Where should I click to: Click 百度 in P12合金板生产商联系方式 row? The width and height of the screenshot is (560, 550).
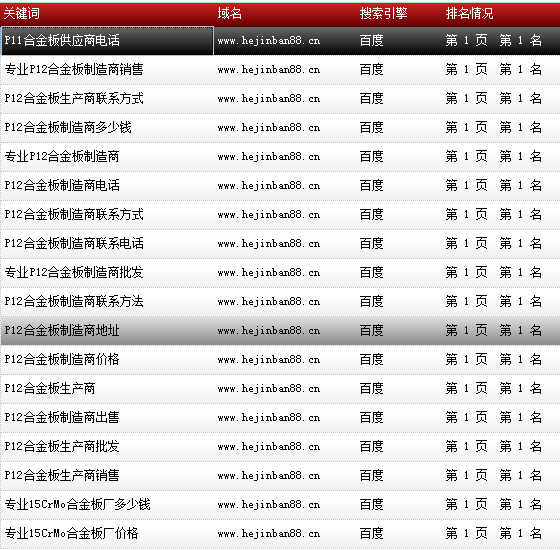click(371, 98)
